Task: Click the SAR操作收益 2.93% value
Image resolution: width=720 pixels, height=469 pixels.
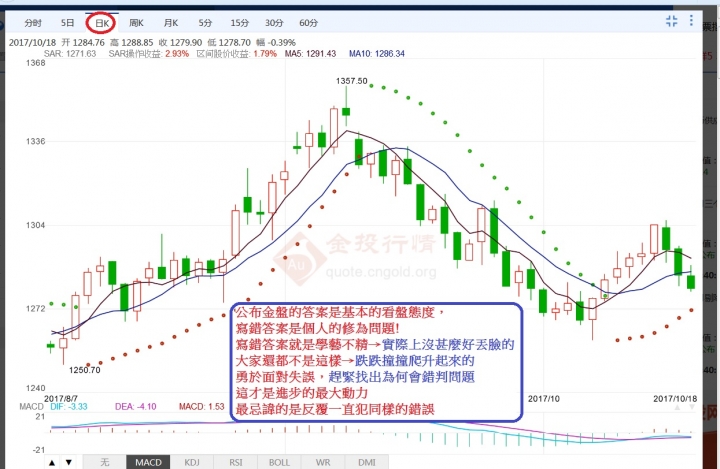Action: pos(149,54)
